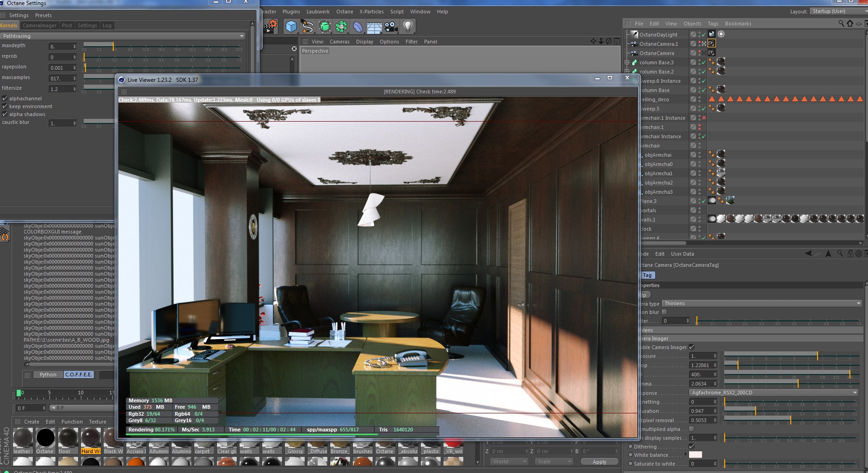Click the viewport rotate camera icon
Viewport: 868px width, 473px height.
609,41
